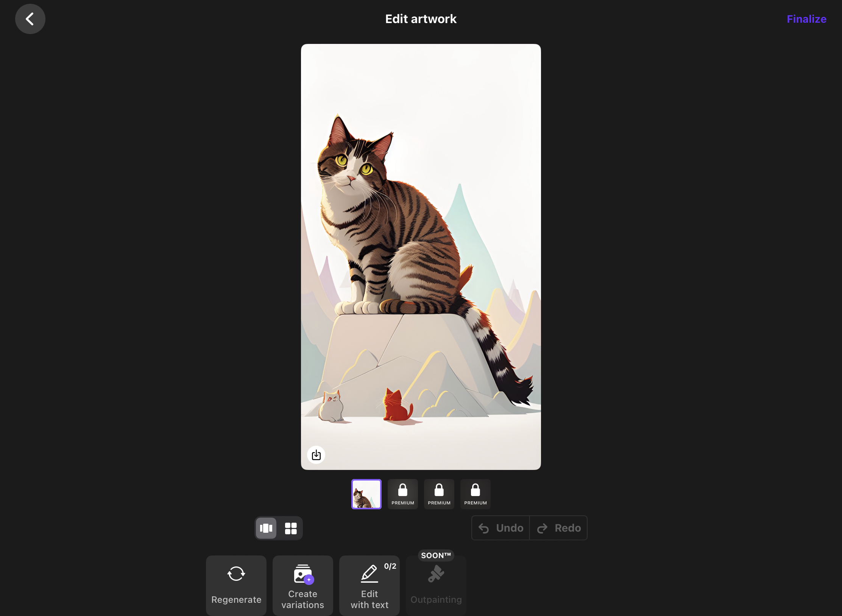This screenshot has width=842, height=616.
Task: Switch to grid view layout
Action: [x=291, y=528]
